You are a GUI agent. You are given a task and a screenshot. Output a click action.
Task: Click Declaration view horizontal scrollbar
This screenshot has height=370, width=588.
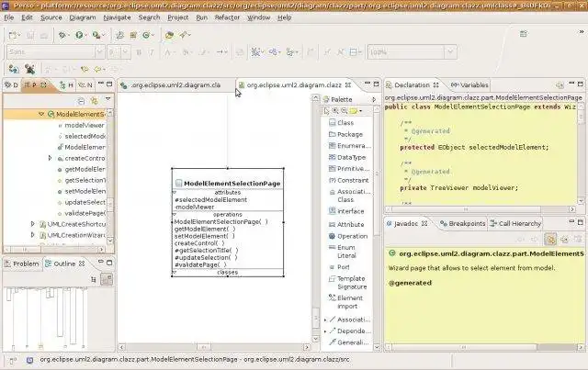[481, 209]
